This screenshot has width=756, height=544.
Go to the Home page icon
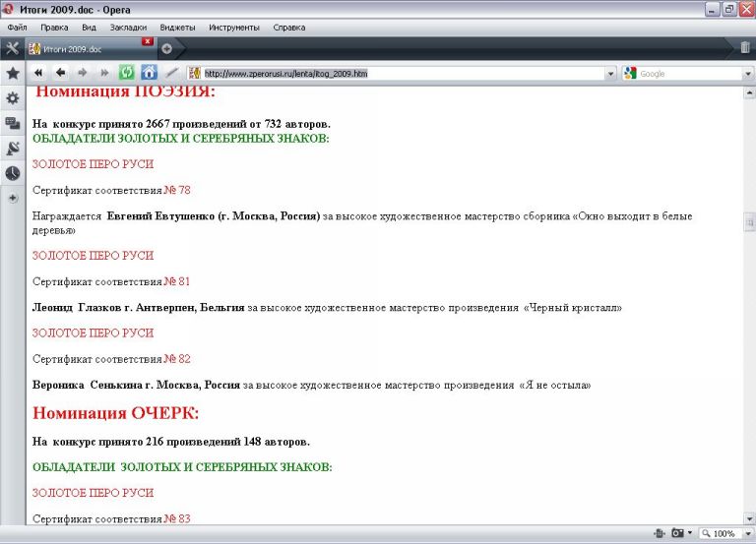tap(149, 73)
